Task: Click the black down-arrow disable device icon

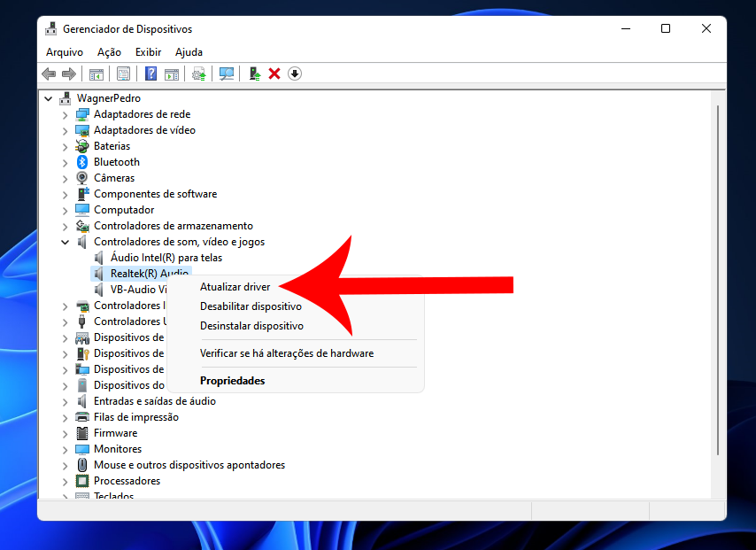Action: click(x=295, y=74)
